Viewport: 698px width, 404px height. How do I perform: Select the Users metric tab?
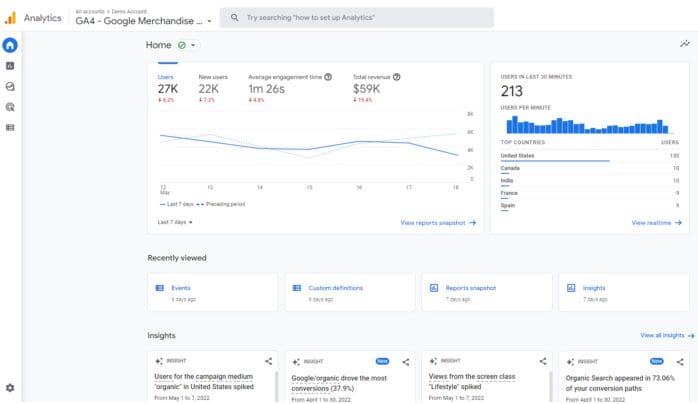point(168,89)
